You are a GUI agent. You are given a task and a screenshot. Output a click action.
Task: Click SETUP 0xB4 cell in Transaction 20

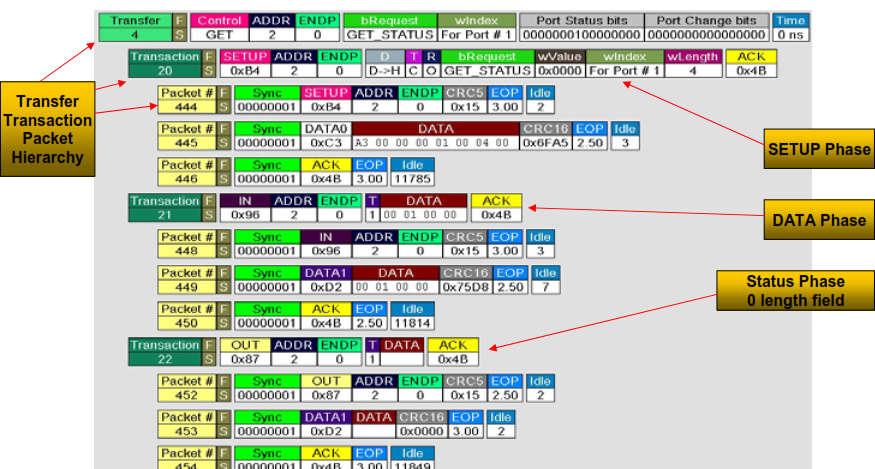(x=245, y=64)
